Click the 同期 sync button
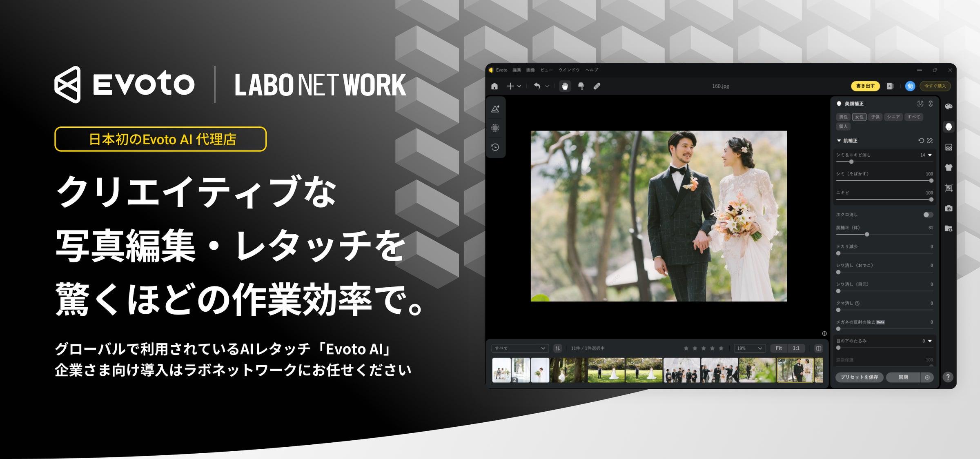 pyautogui.click(x=903, y=377)
